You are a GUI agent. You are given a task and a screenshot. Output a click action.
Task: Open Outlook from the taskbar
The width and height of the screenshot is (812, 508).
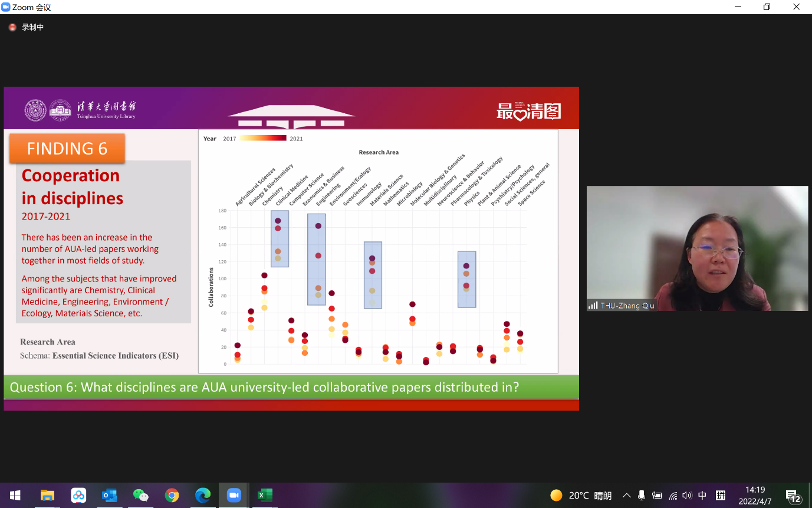(x=110, y=496)
